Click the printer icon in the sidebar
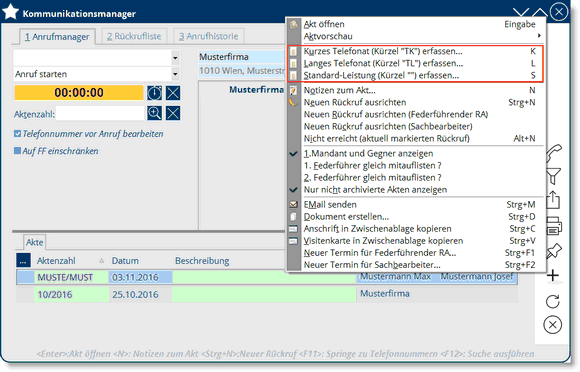The height and width of the screenshot is (372, 580). 554,226
